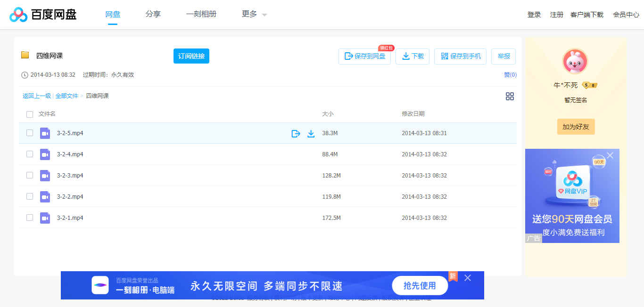Click the clock icon before the share date
Image resolution: width=644 pixels, height=307 pixels.
(x=23, y=74)
